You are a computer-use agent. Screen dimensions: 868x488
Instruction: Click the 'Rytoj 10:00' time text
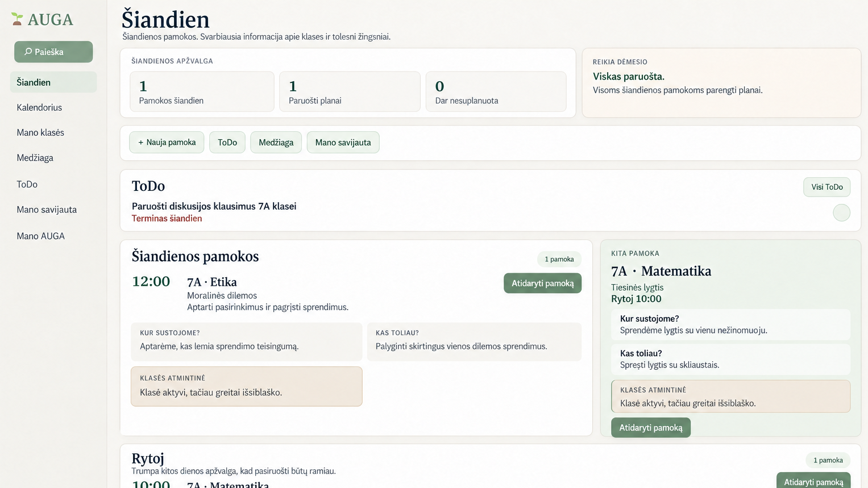click(636, 299)
